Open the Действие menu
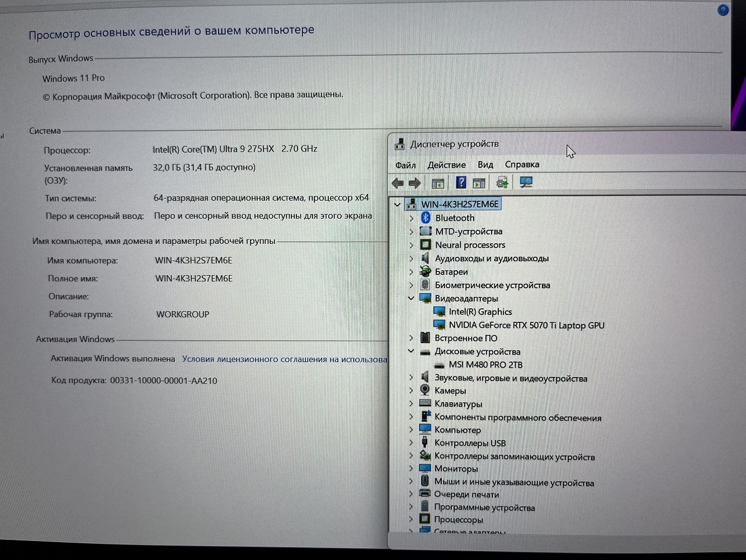746x560 pixels. [446, 165]
